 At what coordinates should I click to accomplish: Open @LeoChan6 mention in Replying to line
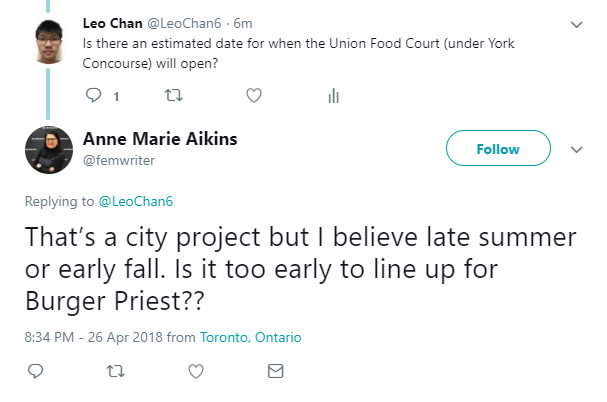point(136,201)
